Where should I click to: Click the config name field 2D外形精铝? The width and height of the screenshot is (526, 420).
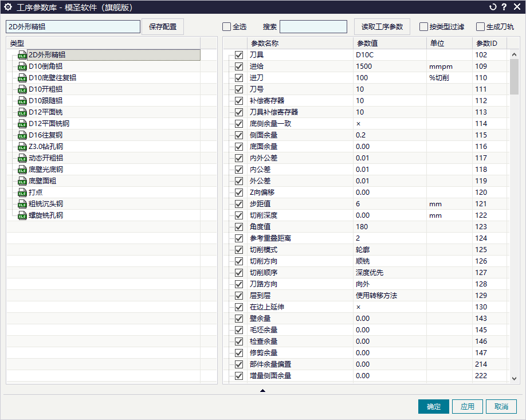point(73,27)
